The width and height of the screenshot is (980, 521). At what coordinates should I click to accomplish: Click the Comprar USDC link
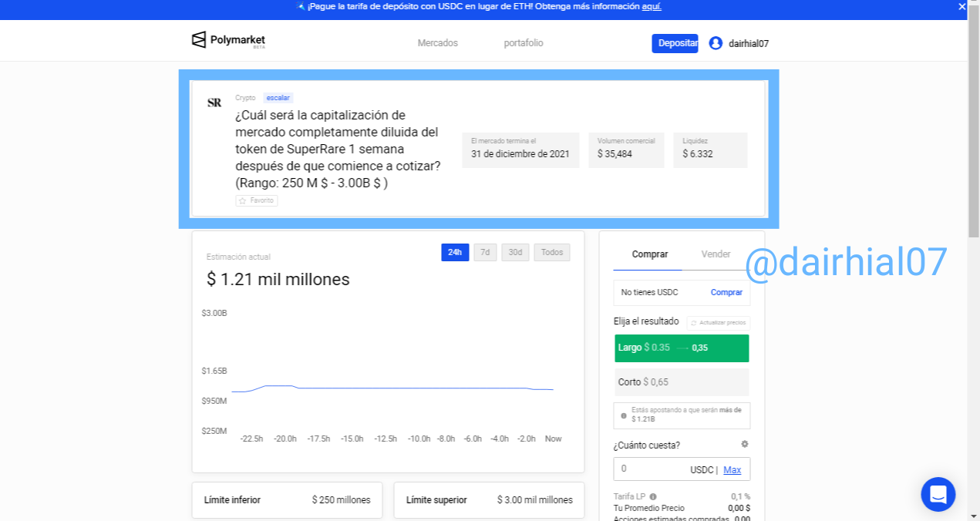pyautogui.click(x=726, y=293)
